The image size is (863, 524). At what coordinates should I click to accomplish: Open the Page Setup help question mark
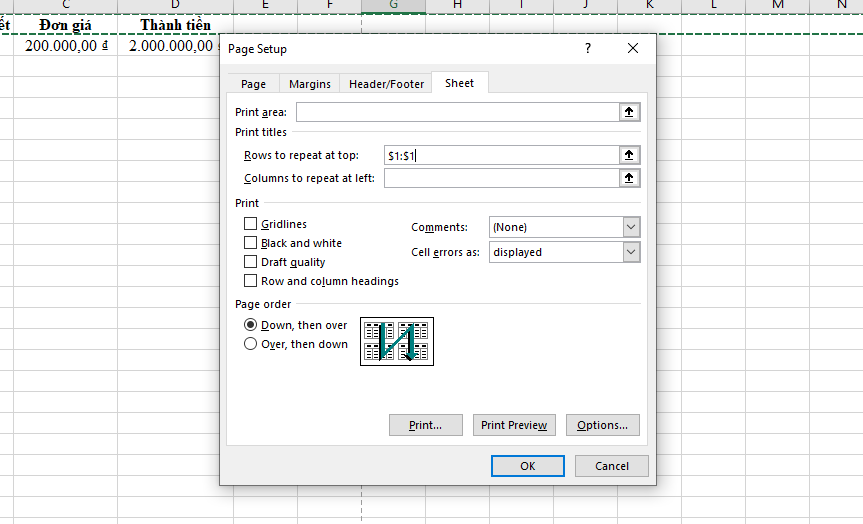[x=588, y=48]
